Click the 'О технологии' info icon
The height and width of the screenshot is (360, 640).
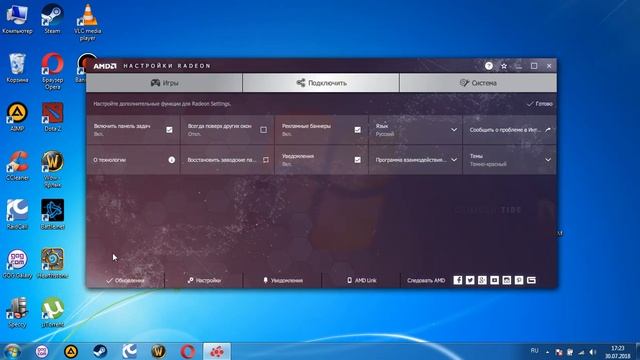pos(172,160)
